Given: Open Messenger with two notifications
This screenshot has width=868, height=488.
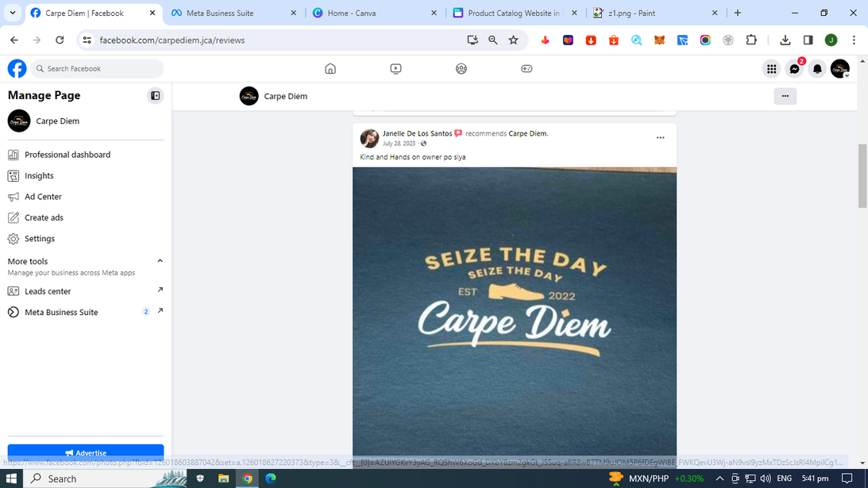Looking at the screenshot, I should (794, 68).
